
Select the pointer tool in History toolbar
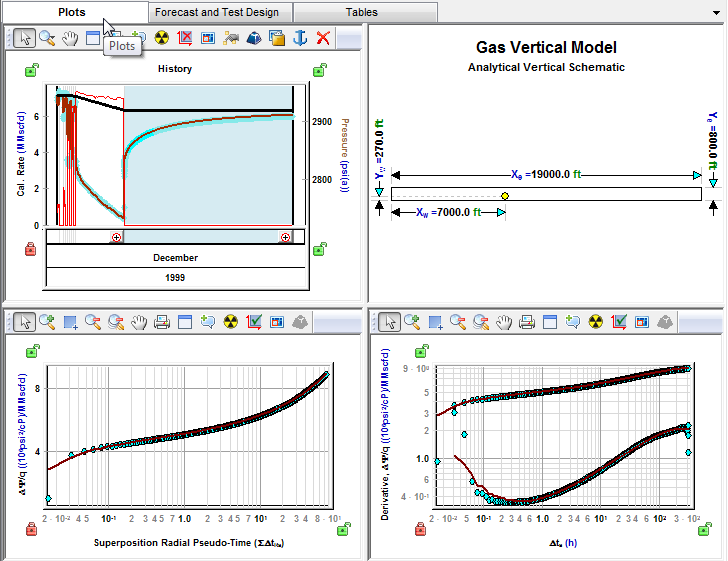24,38
